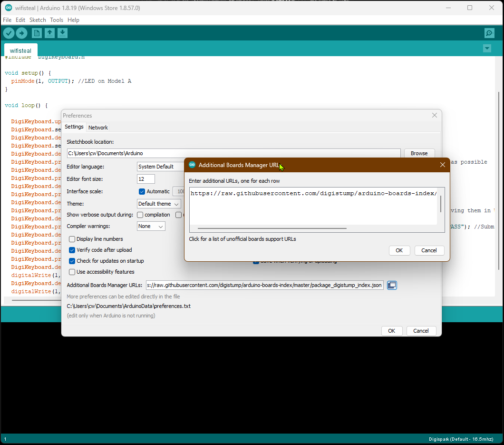The height and width of the screenshot is (445, 504).
Task: Click the unofficial boards support URLs link
Action: click(242, 239)
